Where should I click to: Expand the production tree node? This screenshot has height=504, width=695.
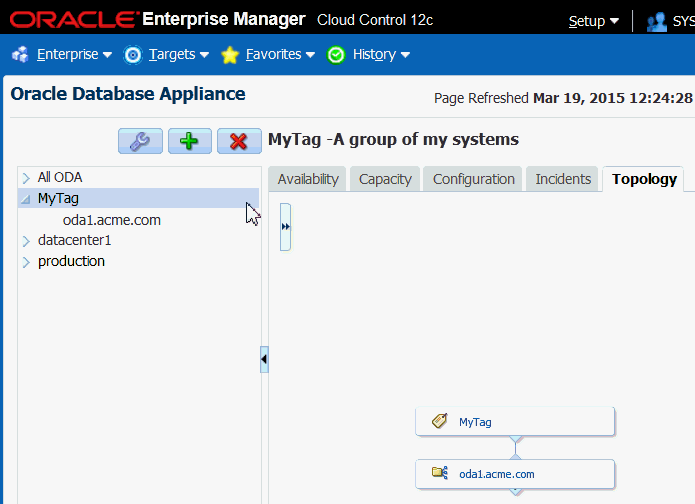coord(26,262)
